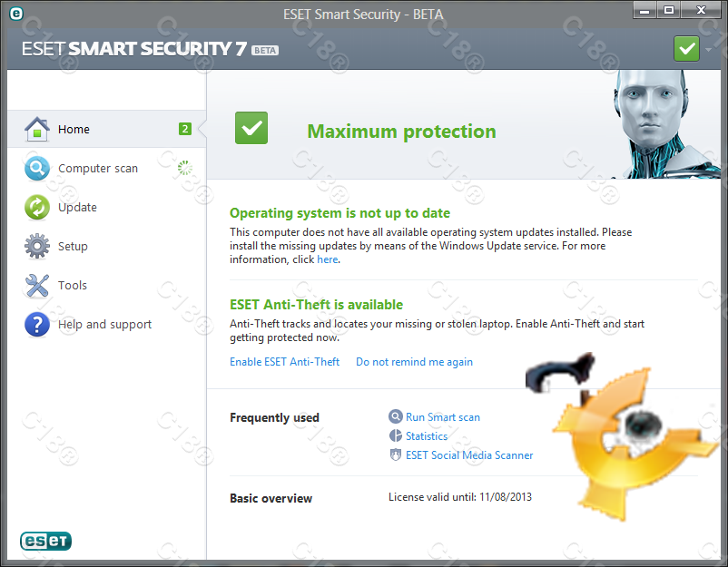
Task: Open the Tools section label
Action: point(73,285)
